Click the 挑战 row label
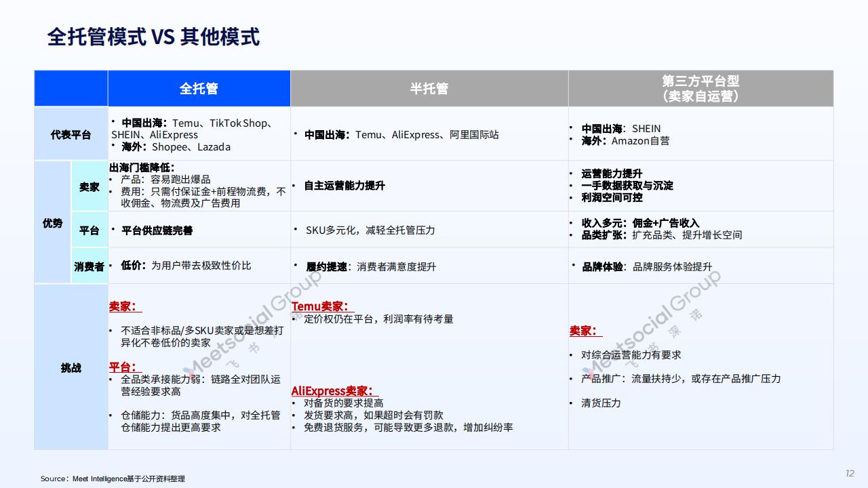 71,368
